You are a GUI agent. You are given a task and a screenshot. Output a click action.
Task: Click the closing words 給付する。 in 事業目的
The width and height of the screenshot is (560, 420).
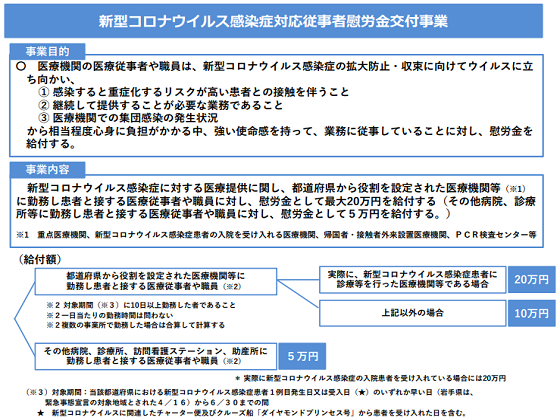tap(51, 144)
